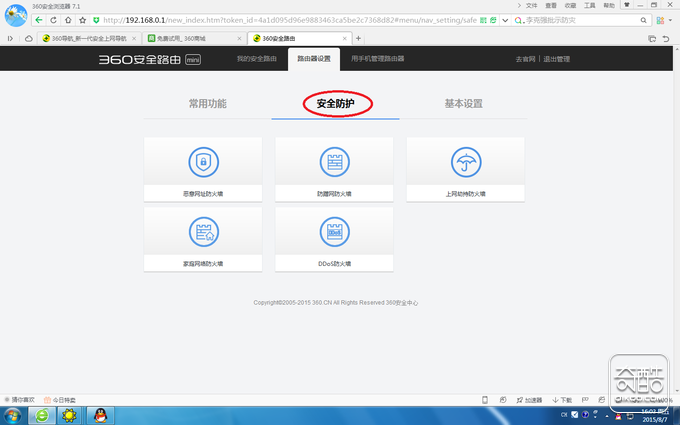The image size is (680, 425).
Task: Click the 360安全路由 logo
Action: pos(140,59)
